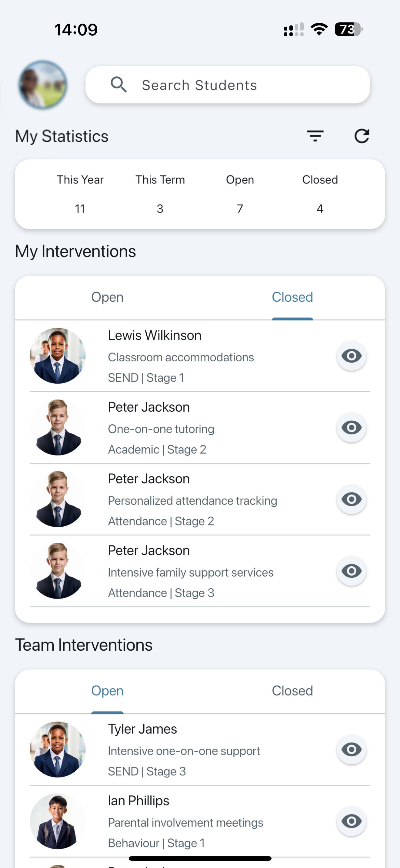Viewport: 400px width, 868px height.
Task: Select Closed tab in My Interventions
Action: pos(292,297)
